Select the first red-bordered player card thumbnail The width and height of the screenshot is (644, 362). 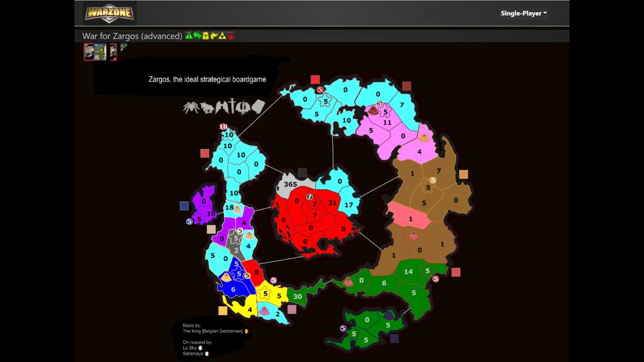click(89, 52)
